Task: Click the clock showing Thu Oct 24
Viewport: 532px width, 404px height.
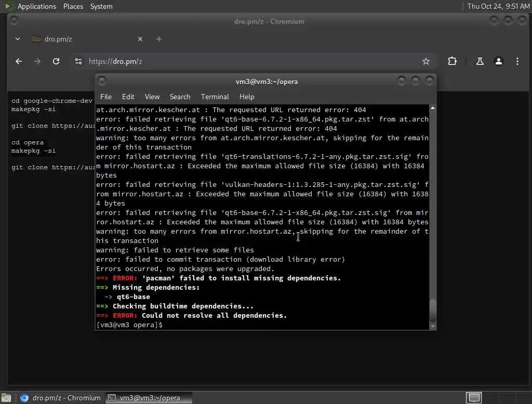Action: tap(498, 6)
